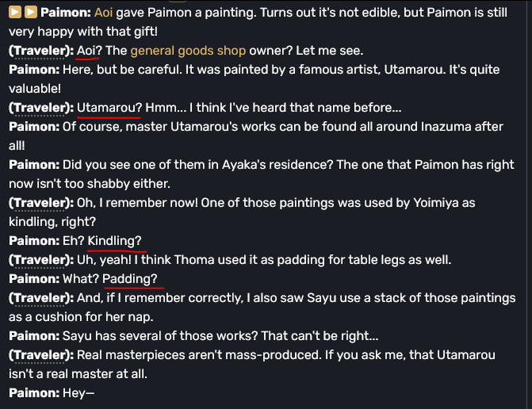Click (Traveler) label before 'And, if I remember'

[41, 298]
